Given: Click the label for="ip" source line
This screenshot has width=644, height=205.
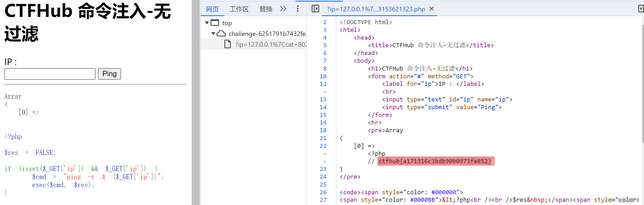Looking at the screenshot, I should point(433,84).
